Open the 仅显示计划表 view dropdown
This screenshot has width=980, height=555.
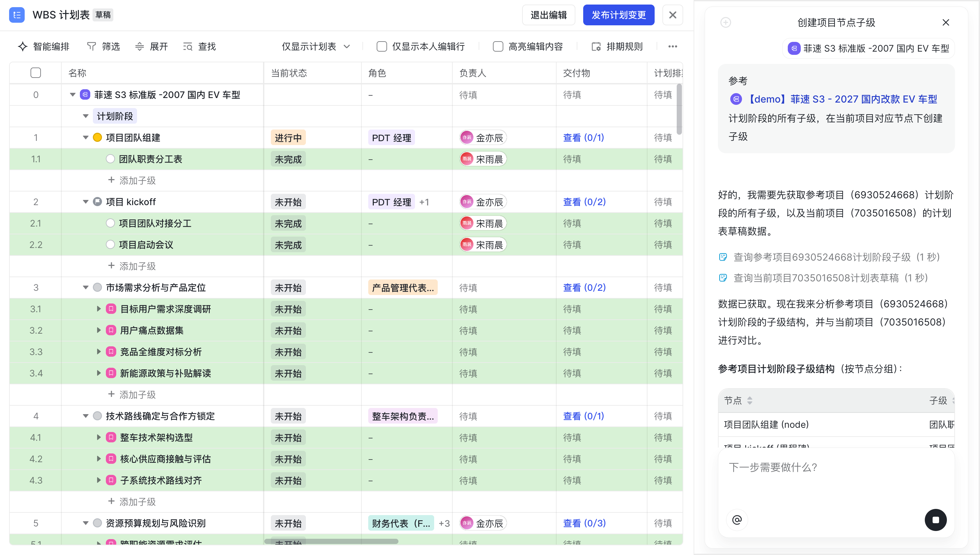tap(316, 46)
